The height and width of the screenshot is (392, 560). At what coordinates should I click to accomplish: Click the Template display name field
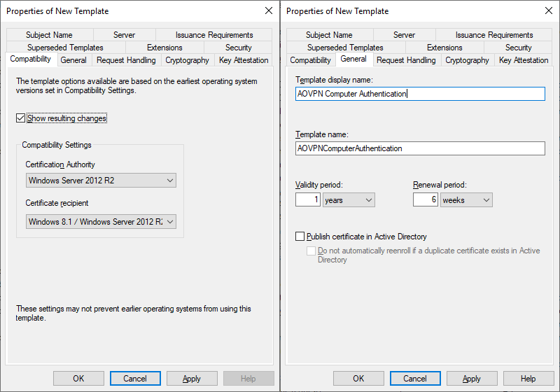[x=421, y=94]
